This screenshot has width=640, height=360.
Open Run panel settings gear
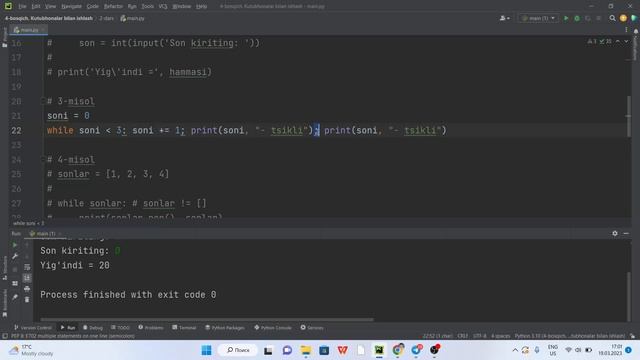[615, 233]
